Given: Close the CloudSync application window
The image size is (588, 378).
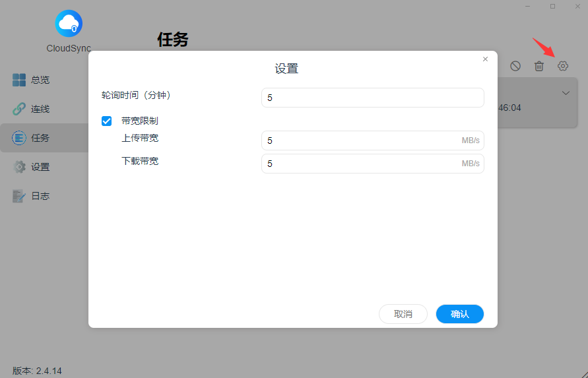Looking at the screenshot, I should coord(577,6).
